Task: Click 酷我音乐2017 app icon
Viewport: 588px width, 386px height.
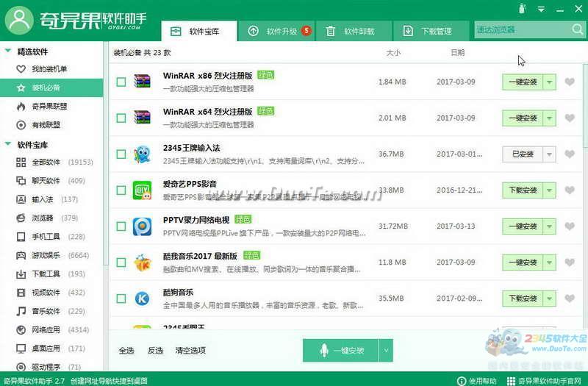Action: pos(142,262)
